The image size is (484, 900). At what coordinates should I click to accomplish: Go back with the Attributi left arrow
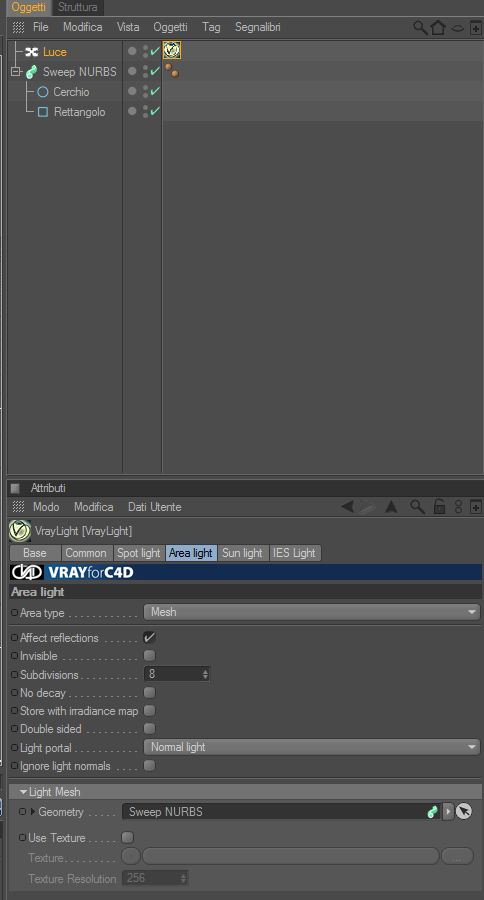click(x=347, y=506)
